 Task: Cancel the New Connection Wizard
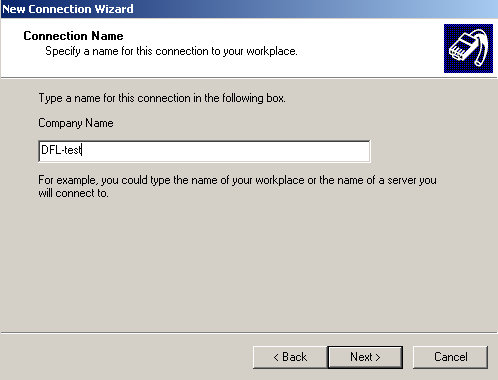451,357
